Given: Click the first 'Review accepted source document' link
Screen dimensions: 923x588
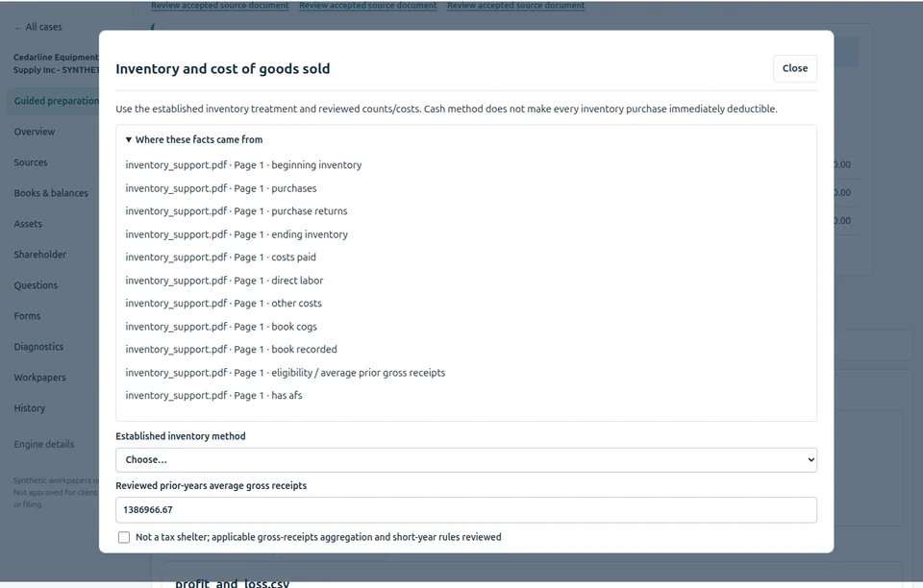Looking at the screenshot, I should (219, 6).
